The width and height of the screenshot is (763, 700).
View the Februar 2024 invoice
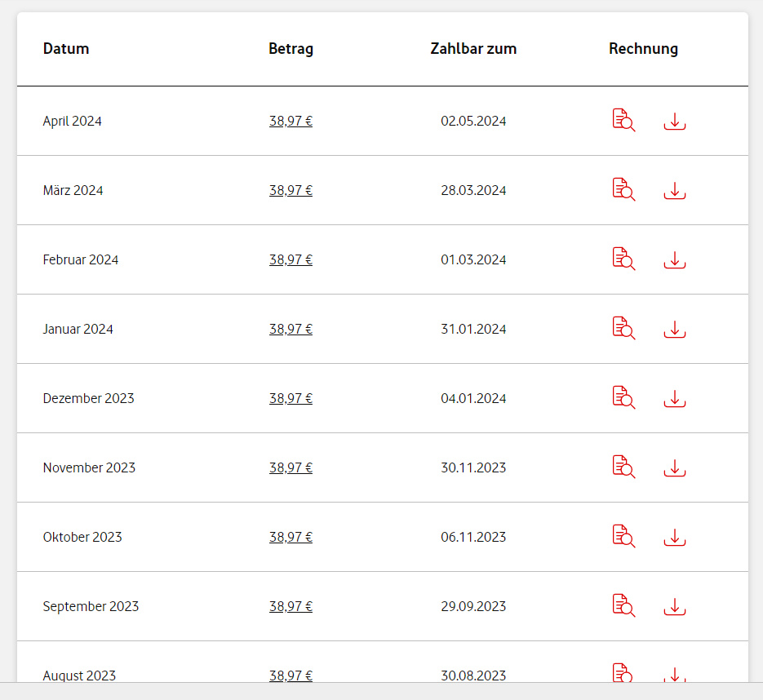click(623, 259)
